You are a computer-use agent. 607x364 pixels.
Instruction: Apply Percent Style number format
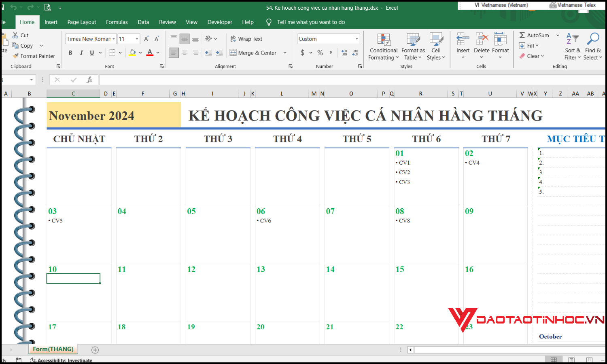click(320, 53)
